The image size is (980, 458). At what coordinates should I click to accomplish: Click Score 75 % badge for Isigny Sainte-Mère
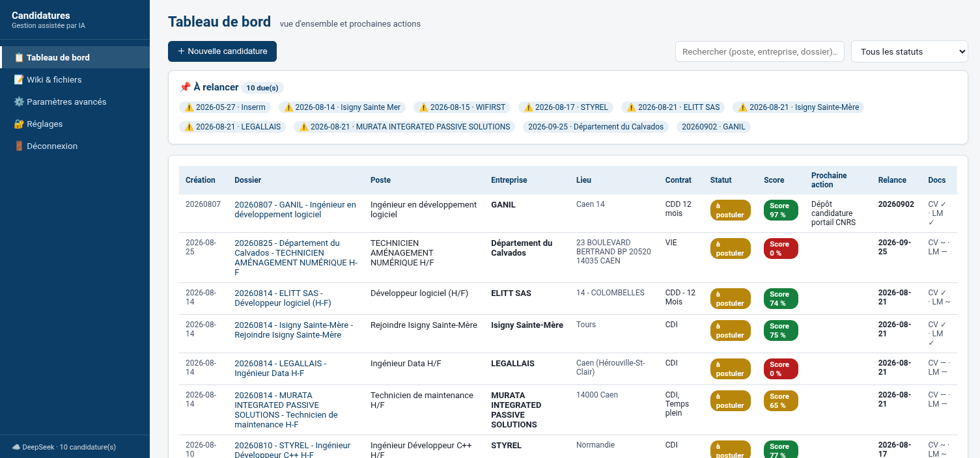pyautogui.click(x=781, y=330)
